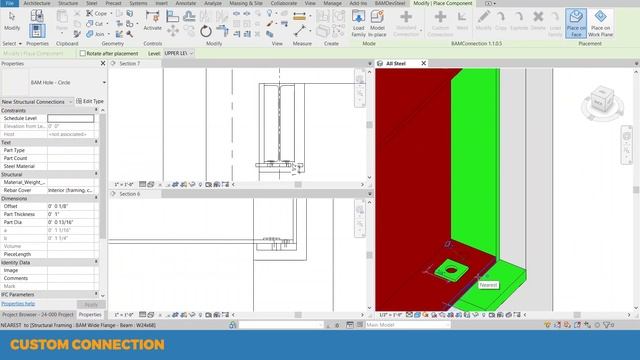Click the Hide in View lightbulb icon
Image resolution: width=640 pixels, height=360 pixels.
269,13
